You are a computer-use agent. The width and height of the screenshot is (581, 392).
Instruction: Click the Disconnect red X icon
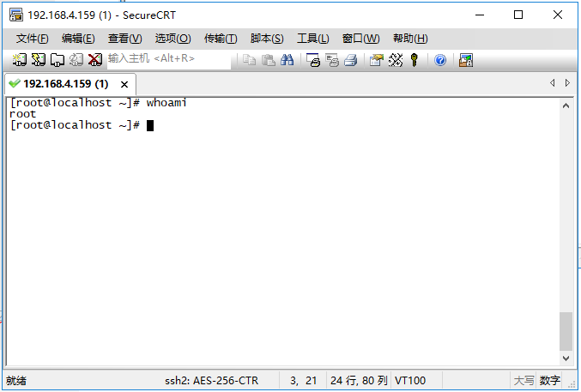pyautogui.click(x=95, y=60)
